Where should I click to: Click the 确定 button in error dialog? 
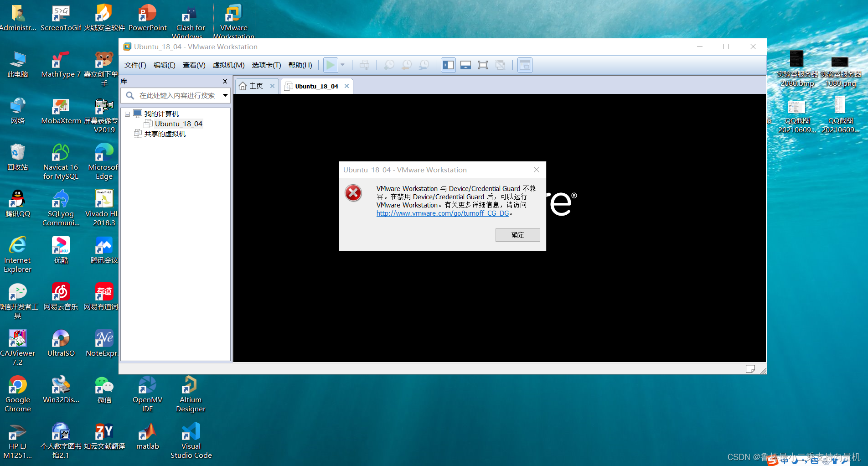point(518,235)
